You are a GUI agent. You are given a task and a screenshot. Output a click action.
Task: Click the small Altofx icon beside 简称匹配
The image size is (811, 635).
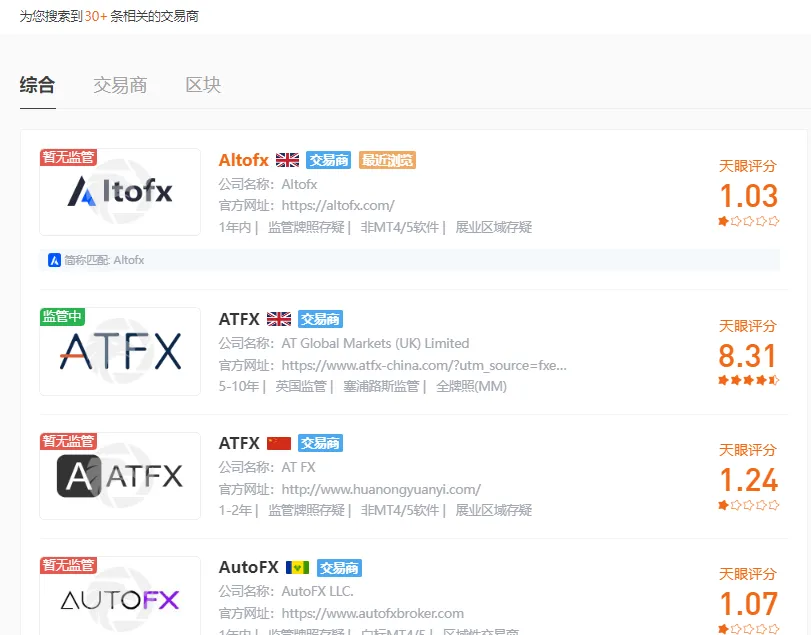pos(54,260)
